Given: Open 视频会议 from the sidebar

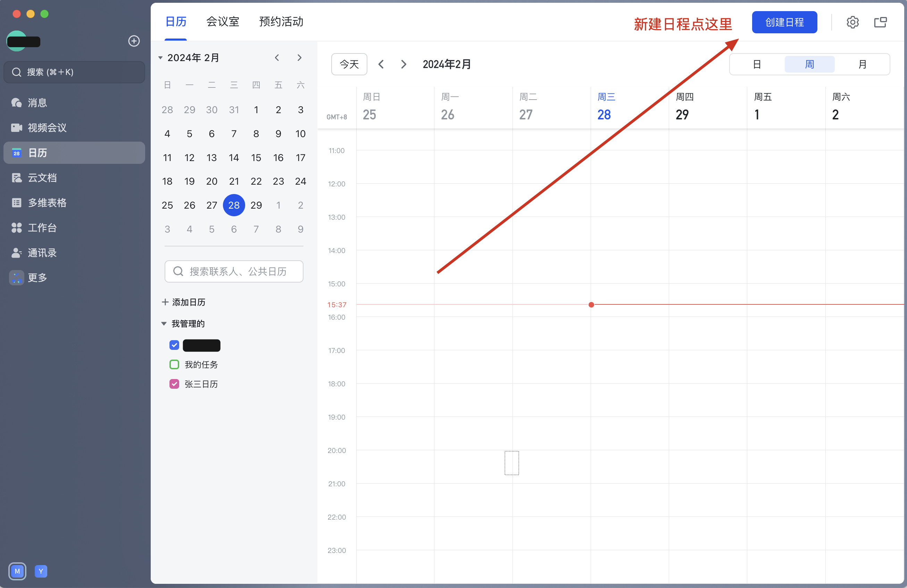Looking at the screenshot, I should pyautogui.click(x=47, y=128).
